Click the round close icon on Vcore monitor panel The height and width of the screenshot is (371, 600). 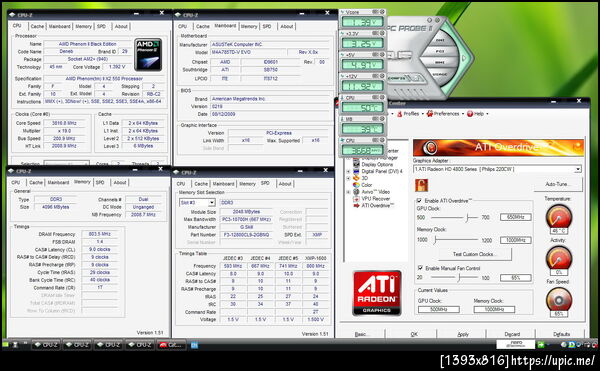click(382, 12)
